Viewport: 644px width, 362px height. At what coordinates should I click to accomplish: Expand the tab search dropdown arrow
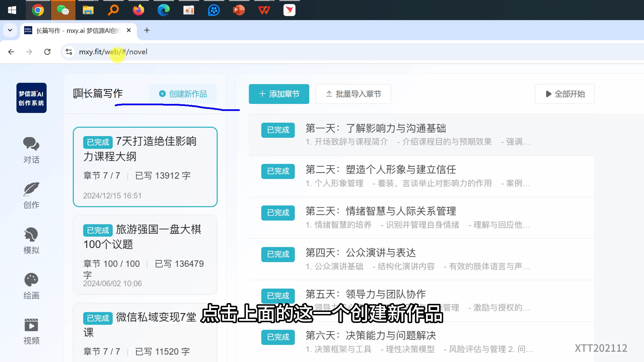[10, 30]
